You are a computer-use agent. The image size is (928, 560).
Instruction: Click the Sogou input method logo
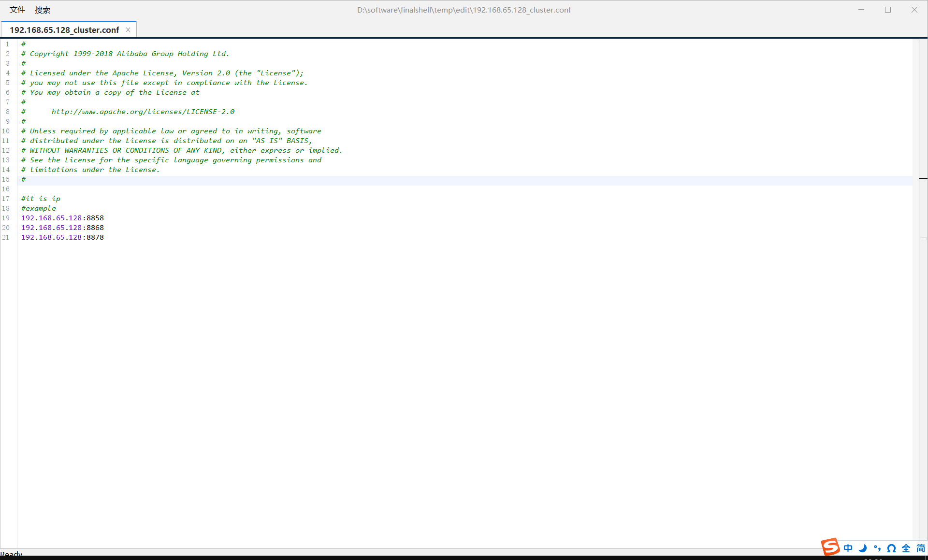point(830,547)
